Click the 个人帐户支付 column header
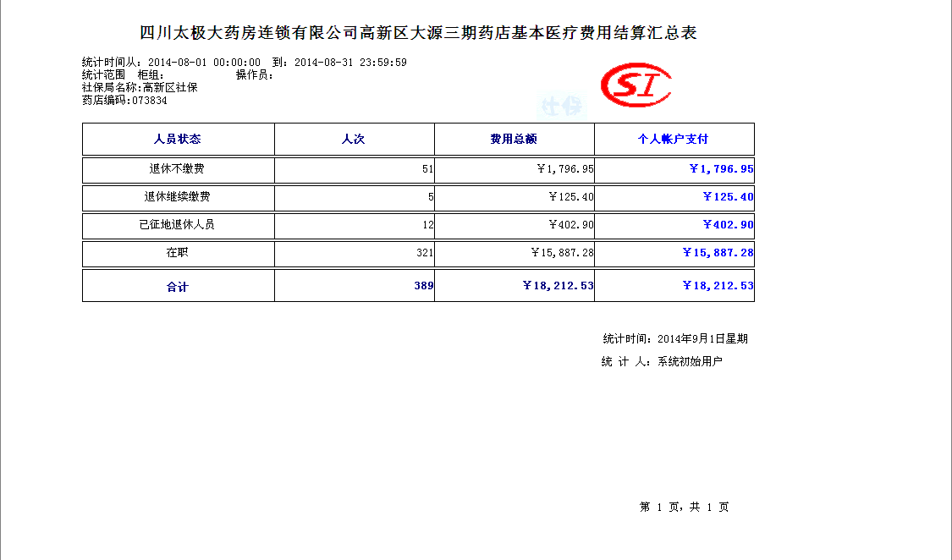 (x=674, y=139)
